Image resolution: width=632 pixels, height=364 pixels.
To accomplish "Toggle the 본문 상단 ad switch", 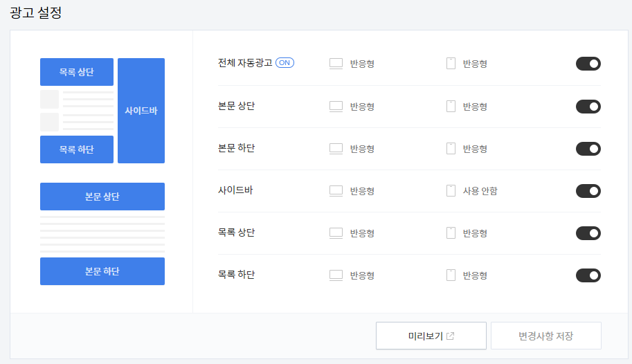I will click(x=588, y=107).
